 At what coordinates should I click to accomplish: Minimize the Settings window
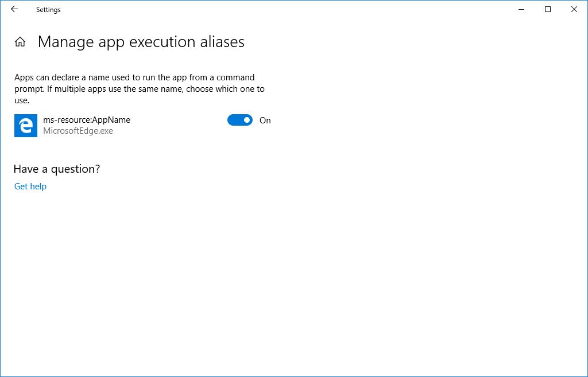point(521,9)
